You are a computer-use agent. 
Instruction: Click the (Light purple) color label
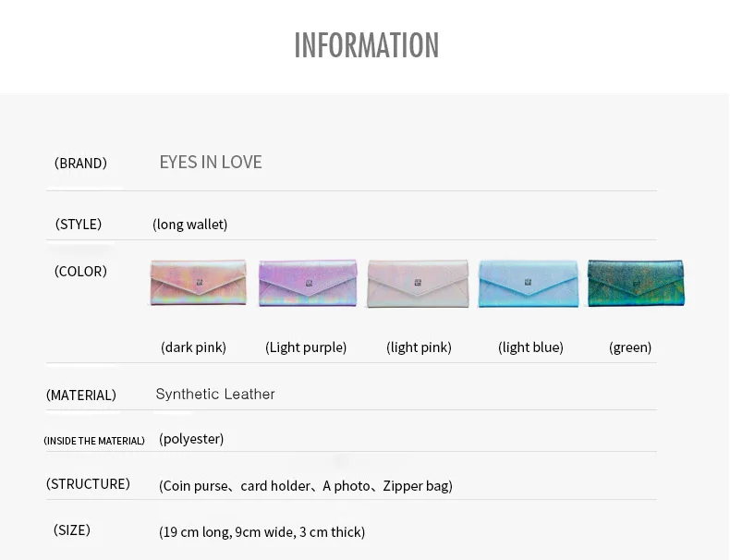coord(306,347)
